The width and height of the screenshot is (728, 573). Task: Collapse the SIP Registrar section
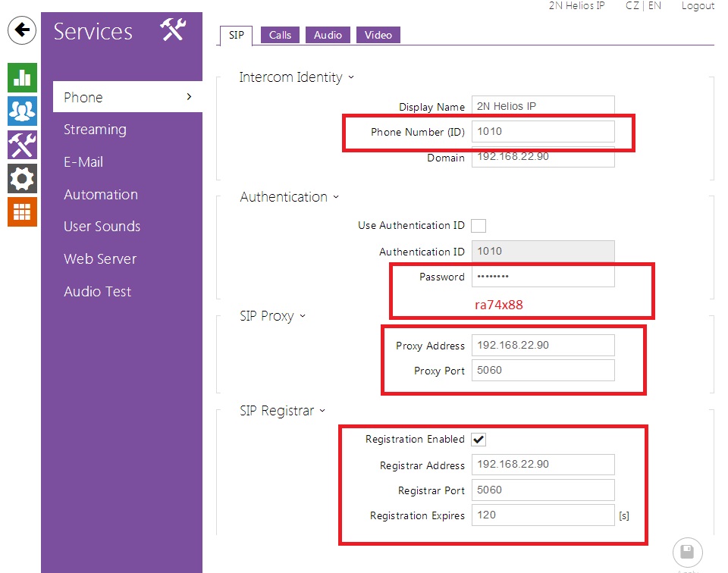coord(282,411)
